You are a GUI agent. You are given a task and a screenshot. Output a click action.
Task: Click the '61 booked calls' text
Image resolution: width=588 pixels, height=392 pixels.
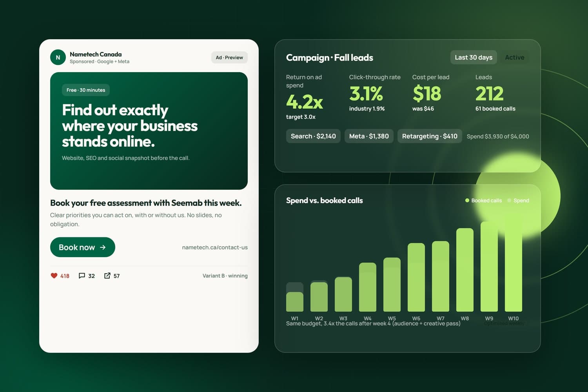point(495,109)
